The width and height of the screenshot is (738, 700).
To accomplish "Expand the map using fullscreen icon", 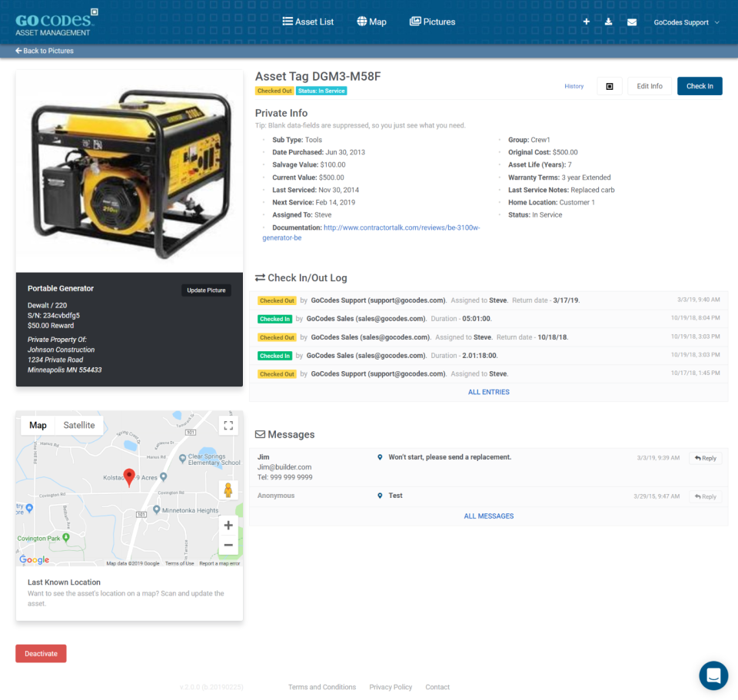I will [x=228, y=424].
